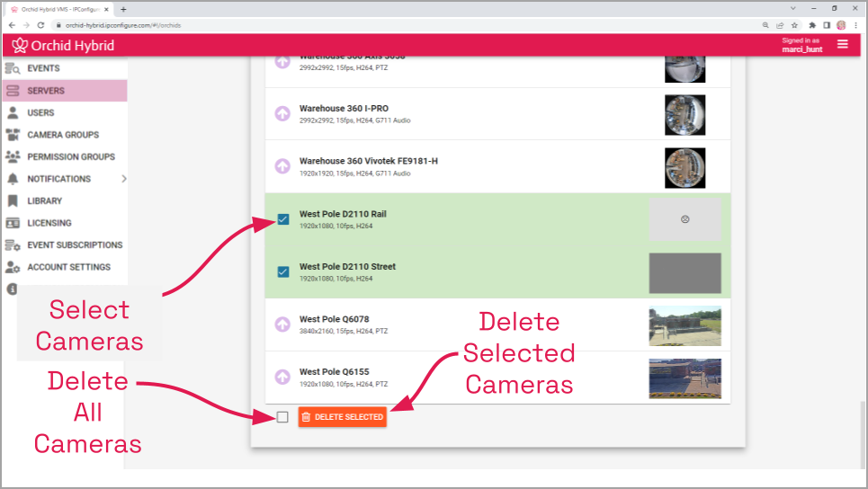Click the share page icon in address bar
This screenshot has height=489, width=868.
tap(780, 25)
